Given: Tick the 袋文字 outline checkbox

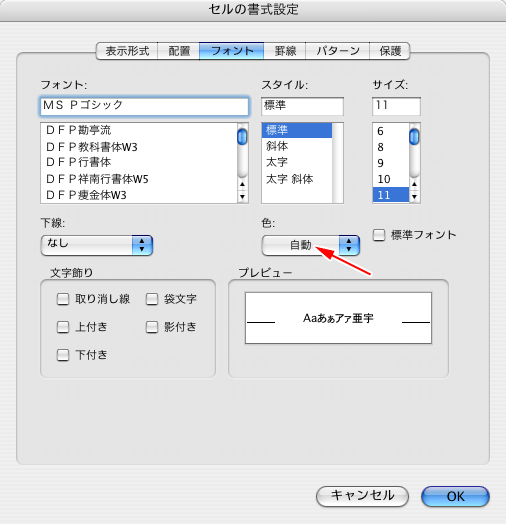Looking at the screenshot, I should point(151,299).
